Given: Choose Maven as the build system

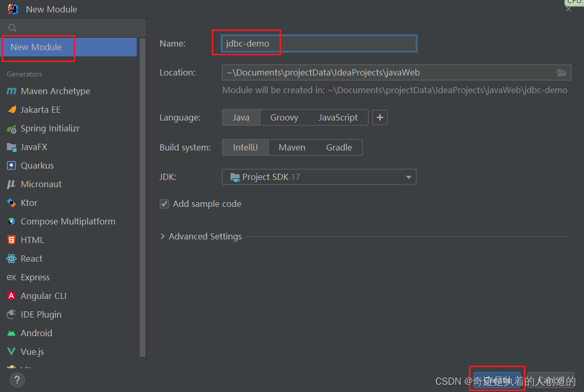Looking at the screenshot, I should 292,147.
